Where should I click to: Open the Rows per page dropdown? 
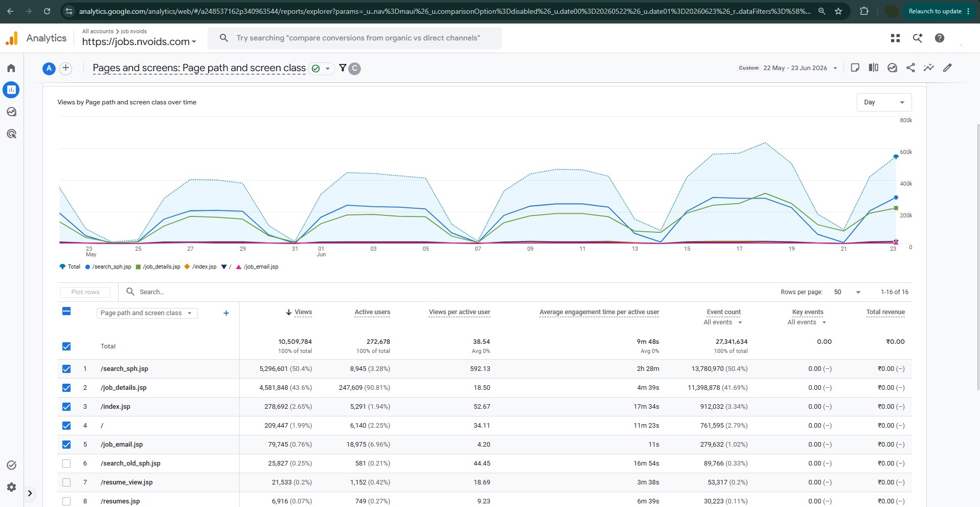pyautogui.click(x=847, y=292)
